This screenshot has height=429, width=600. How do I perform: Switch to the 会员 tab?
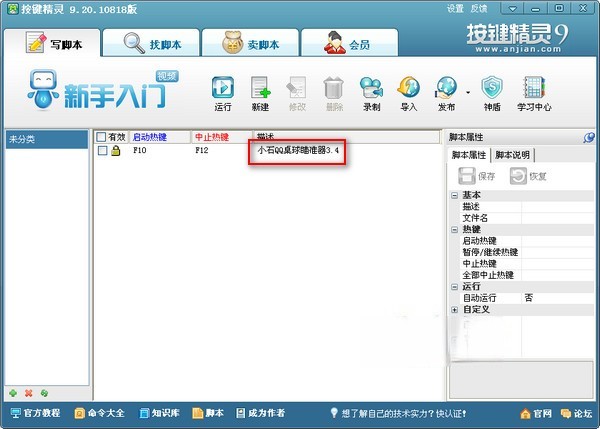(349, 43)
